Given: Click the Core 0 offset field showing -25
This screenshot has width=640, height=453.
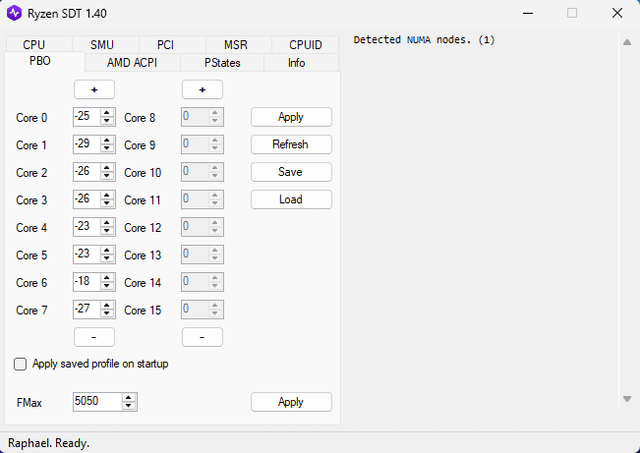Looking at the screenshot, I should pyautogui.click(x=87, y=117).
